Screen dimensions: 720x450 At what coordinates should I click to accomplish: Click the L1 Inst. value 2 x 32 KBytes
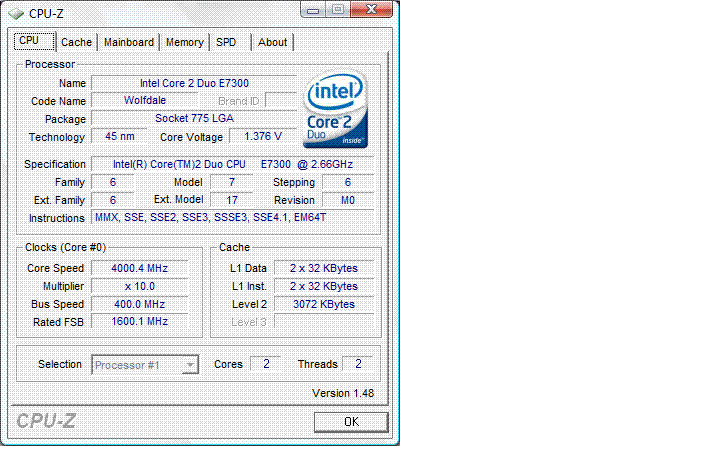pos(324,286)
